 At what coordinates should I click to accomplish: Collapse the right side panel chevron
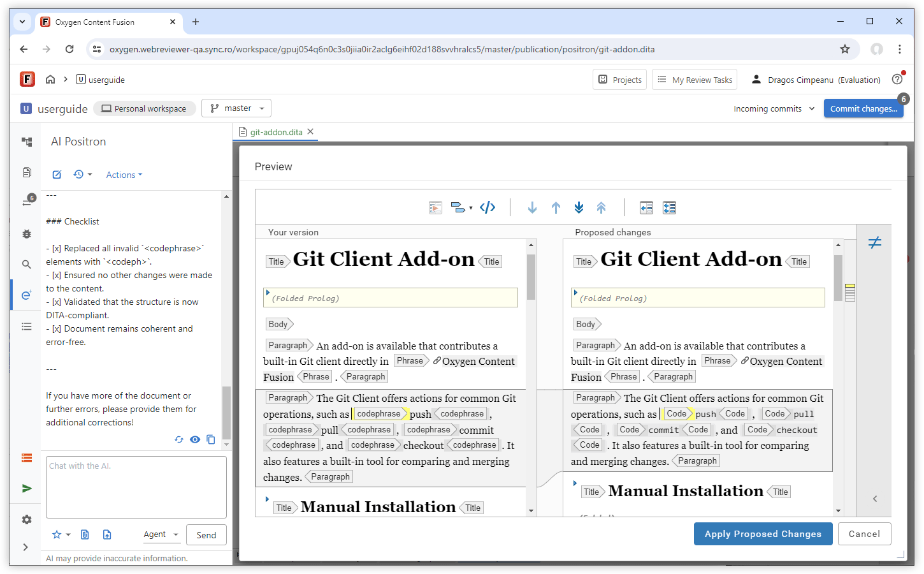point(875,499)
